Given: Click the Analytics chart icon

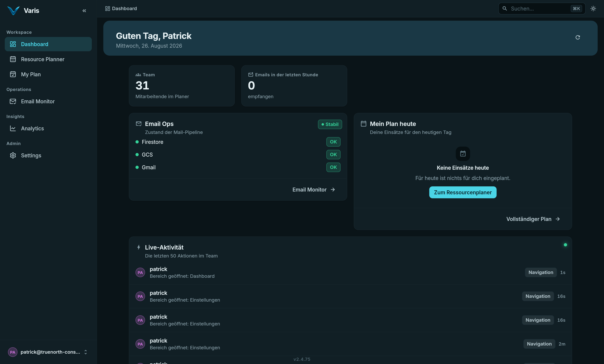Looking at the screenshot, I should point(13,128).
